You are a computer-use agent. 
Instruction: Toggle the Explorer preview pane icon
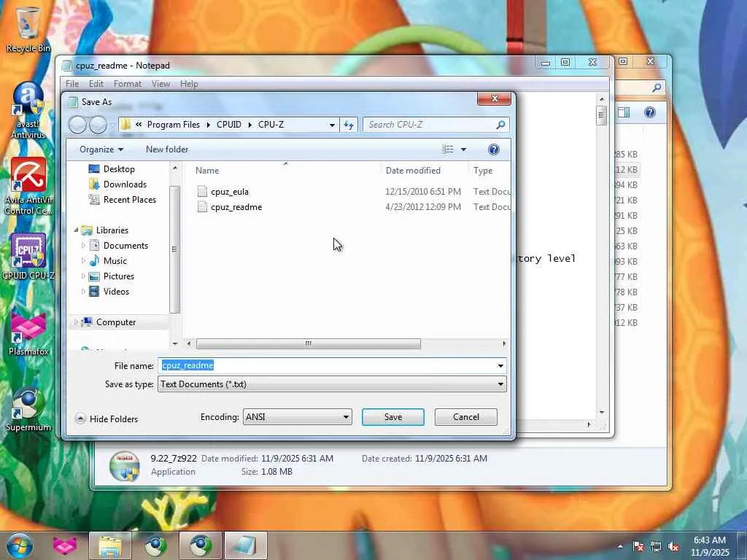click(624, 112)
